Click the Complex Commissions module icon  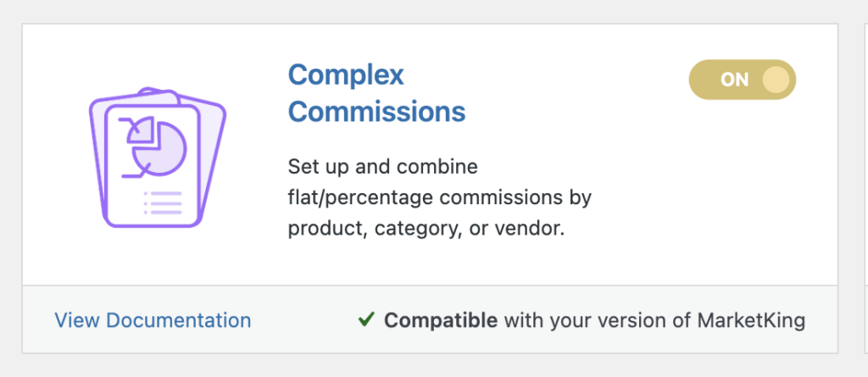[158, 158]
